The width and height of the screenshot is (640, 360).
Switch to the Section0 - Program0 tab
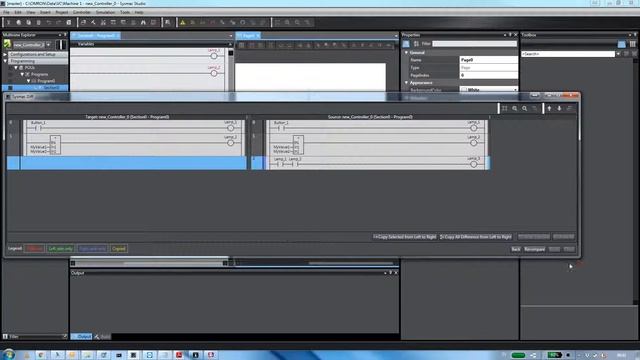click(96, 36)
